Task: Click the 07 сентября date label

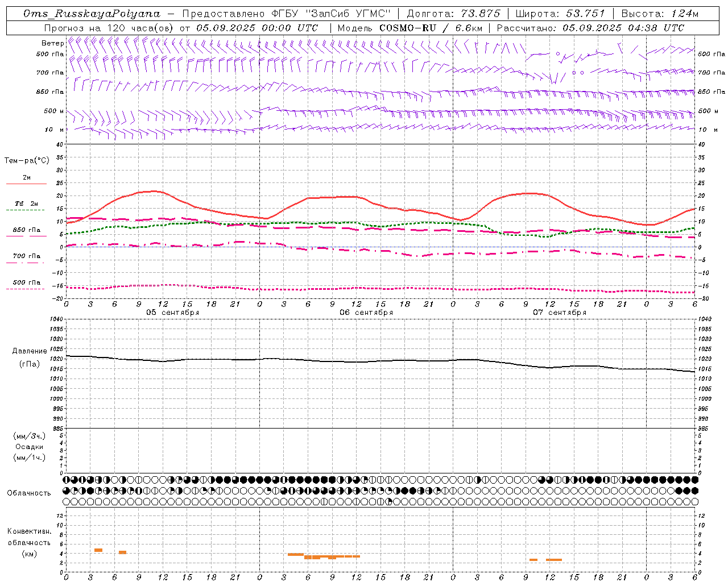Action: [x=560, y=313]
